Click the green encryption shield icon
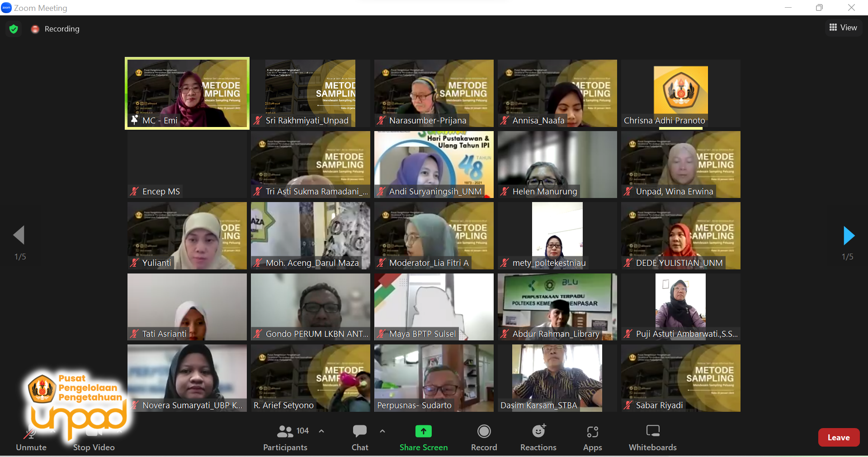Viewport: 868px width, 457px height. click(14, 29)
